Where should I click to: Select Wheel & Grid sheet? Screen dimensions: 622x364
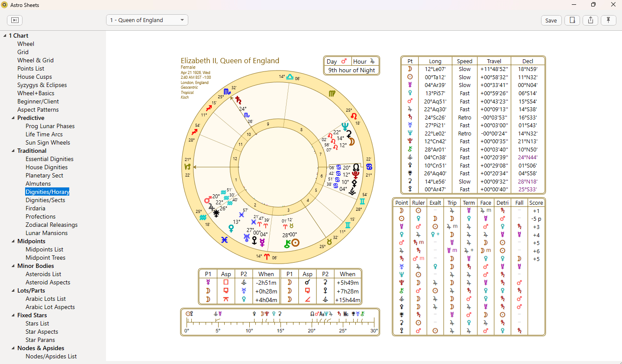(x=35, y=60)
